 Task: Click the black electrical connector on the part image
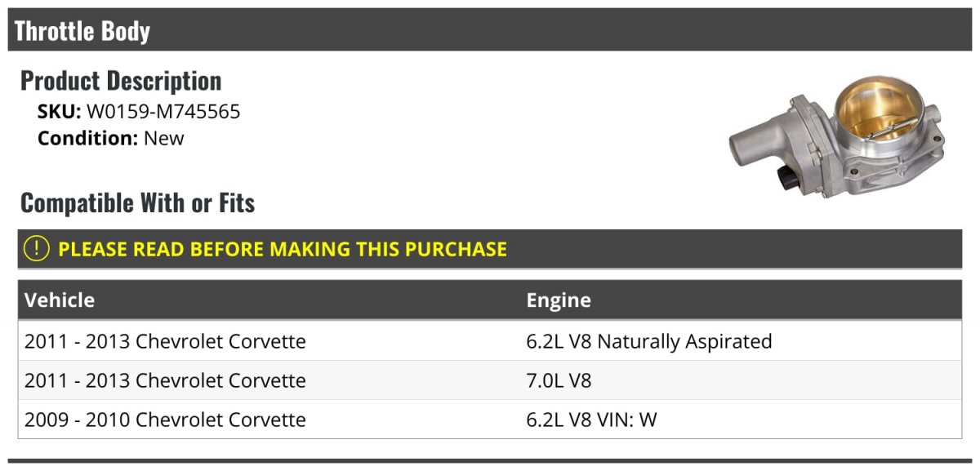coord(785,179)
